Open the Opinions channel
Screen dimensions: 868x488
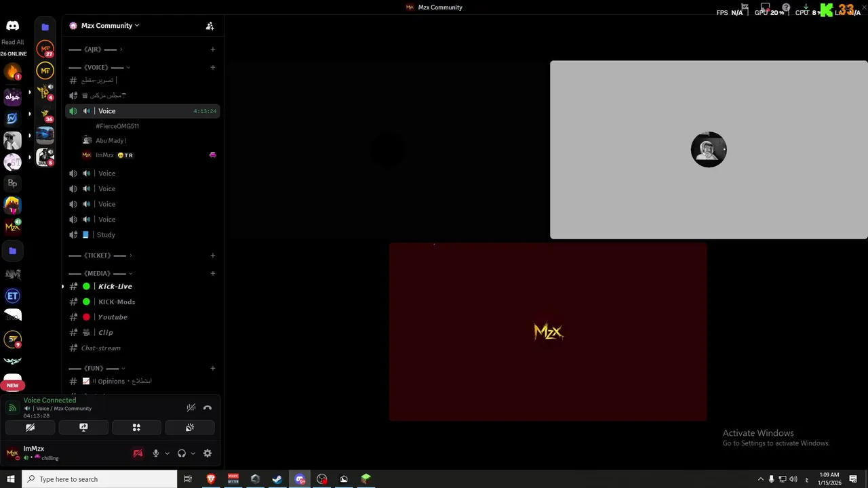point(142,381)
